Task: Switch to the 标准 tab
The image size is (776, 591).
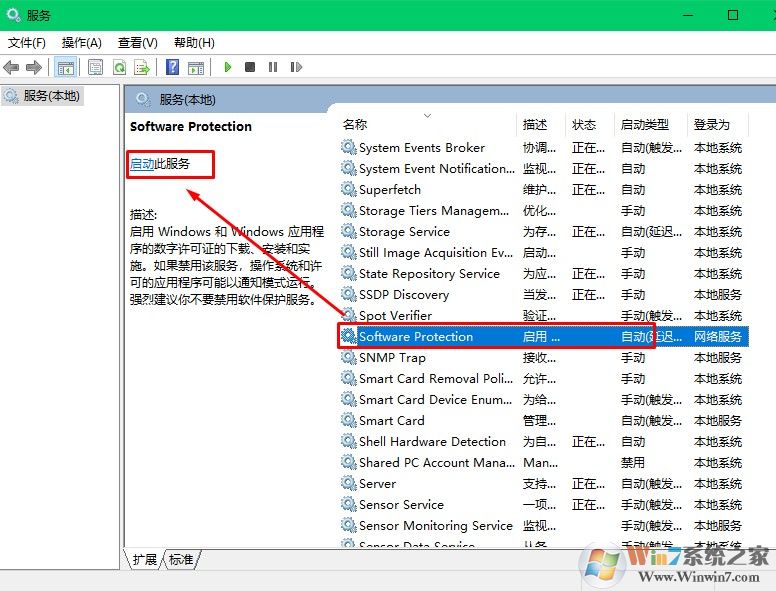Action: tap(181, 560)
